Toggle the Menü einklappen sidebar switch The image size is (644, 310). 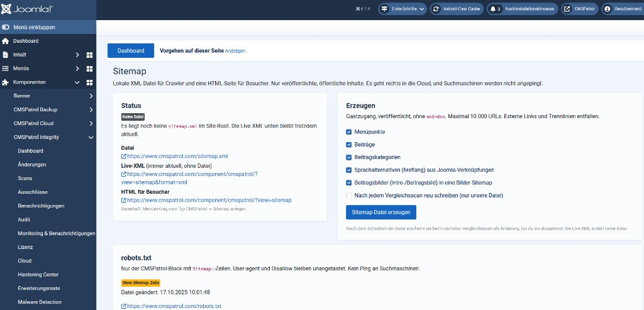[x=5, y=27]
